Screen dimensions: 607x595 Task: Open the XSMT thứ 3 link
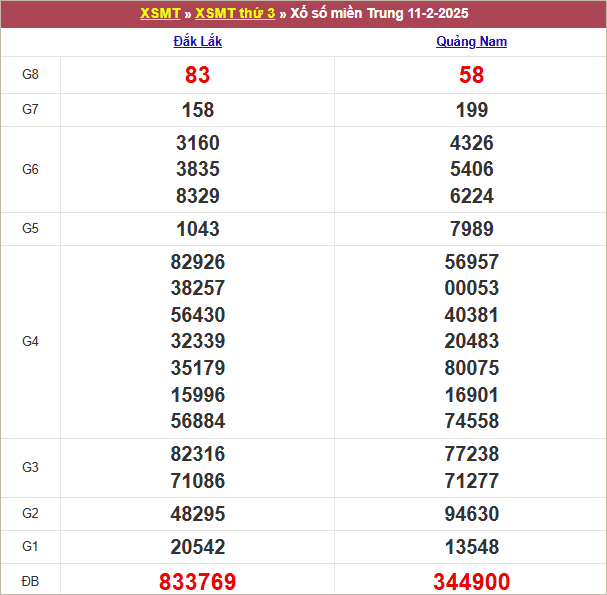235,14
